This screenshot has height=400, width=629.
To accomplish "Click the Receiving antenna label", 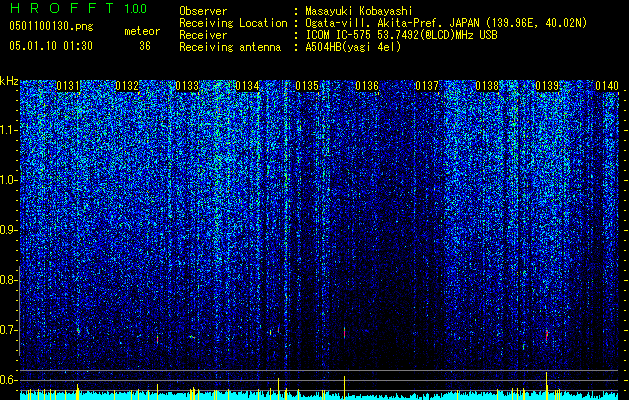I will click(x=230, y=47).
